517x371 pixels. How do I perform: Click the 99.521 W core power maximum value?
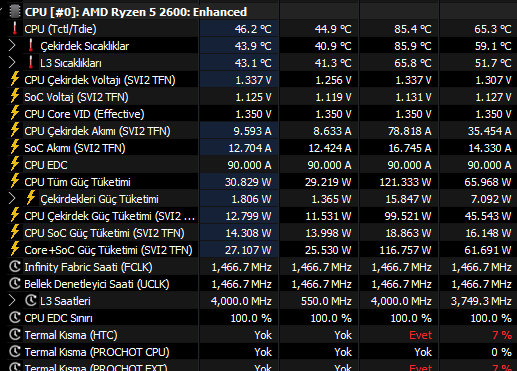[x=408, y=216]
